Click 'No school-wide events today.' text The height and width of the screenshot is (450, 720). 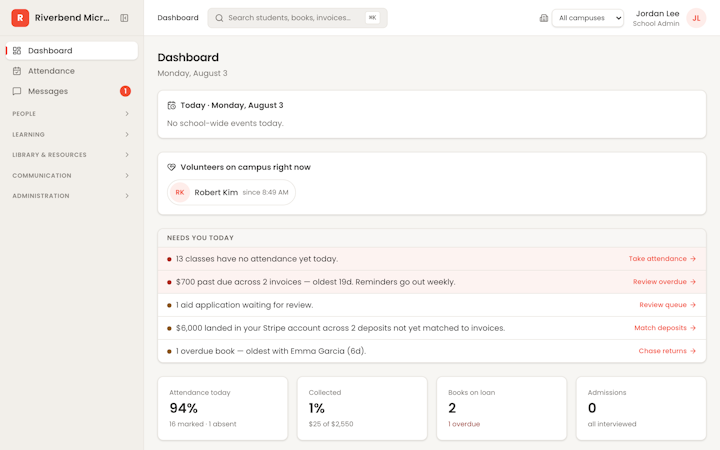(225, 123)
